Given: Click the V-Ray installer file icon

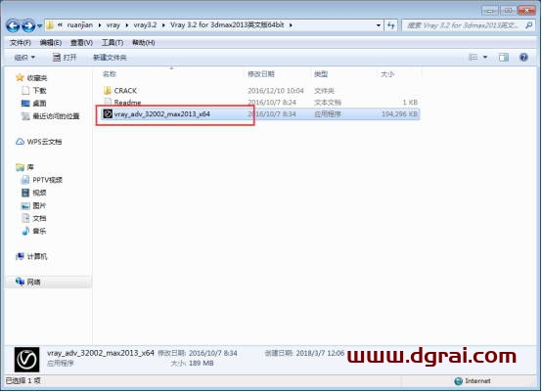Looking at the screenshot, I should 108,114.
